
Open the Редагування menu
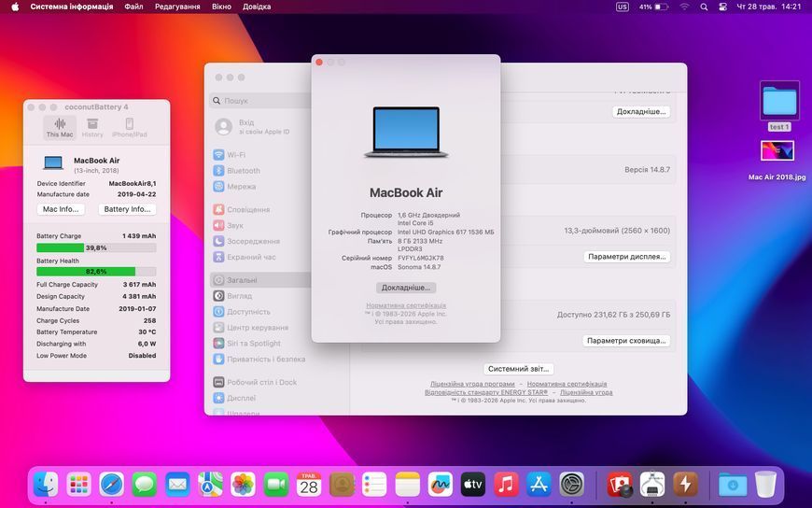[177, 7]
